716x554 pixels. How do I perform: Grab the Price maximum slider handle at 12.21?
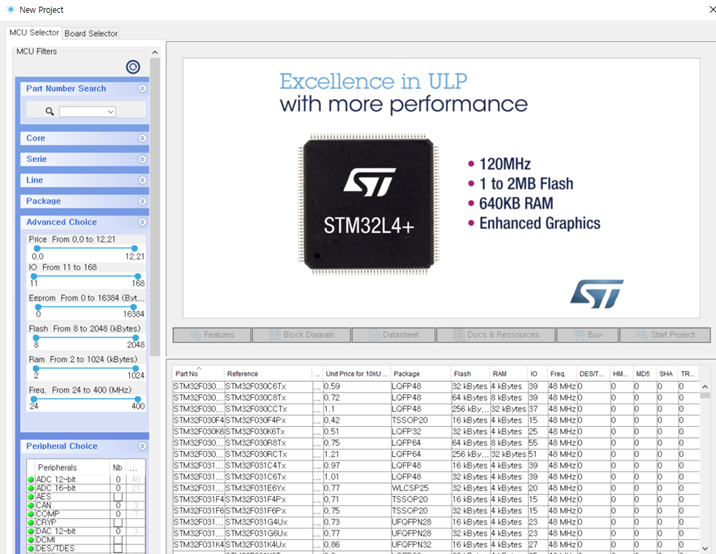(134, 248)
